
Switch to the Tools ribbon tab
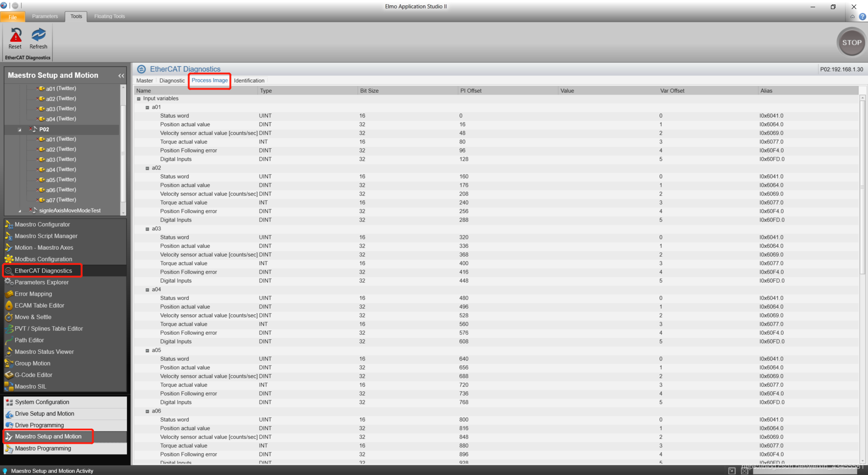click(x=76, y=16)
